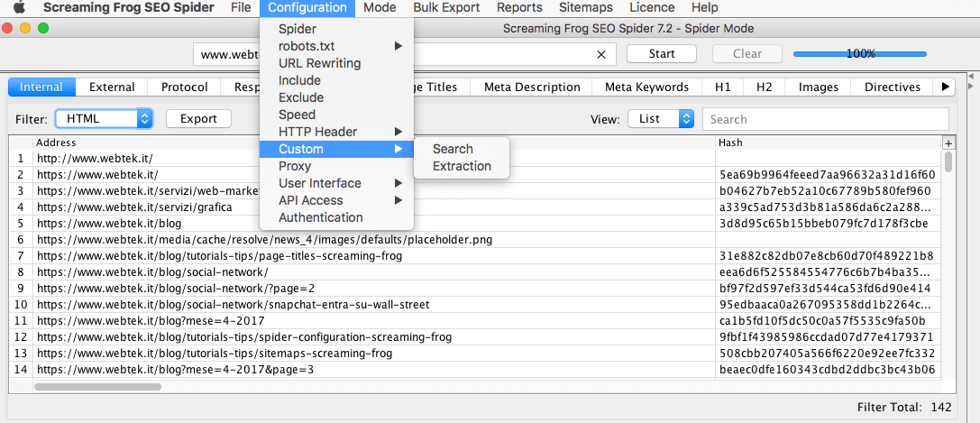Viewport: 980px width, 423px height.
Task: Select Exclude menu entry
Action: [336, 97]
